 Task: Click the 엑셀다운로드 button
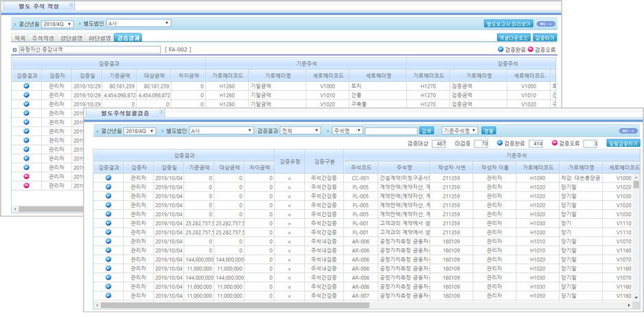[x=514, y=38]
